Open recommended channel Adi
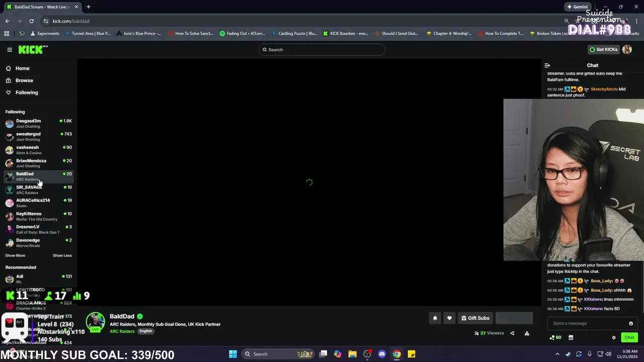 click(38, 279)
